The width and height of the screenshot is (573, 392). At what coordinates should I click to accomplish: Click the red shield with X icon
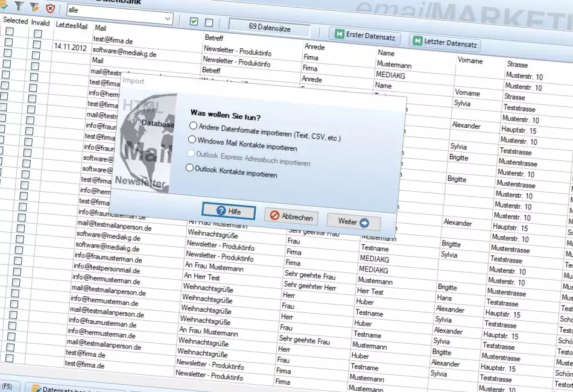point(51,8)
